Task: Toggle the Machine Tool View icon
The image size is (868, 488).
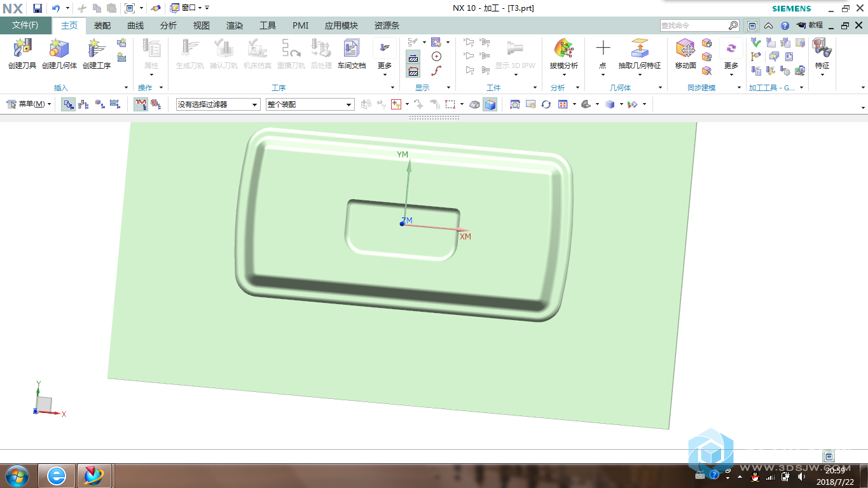Action: [83, 104]
